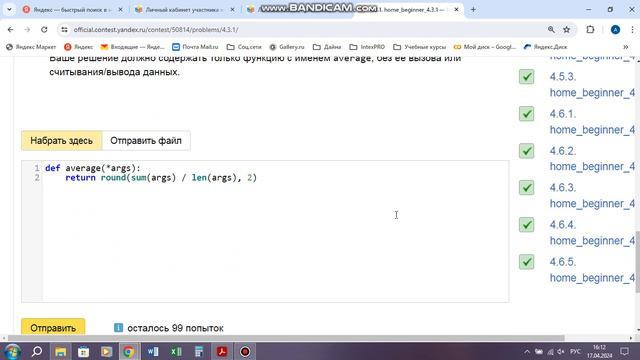Open the Яндекс bookmark
This screenshot has height=360, width=640.
pos(78,47)
